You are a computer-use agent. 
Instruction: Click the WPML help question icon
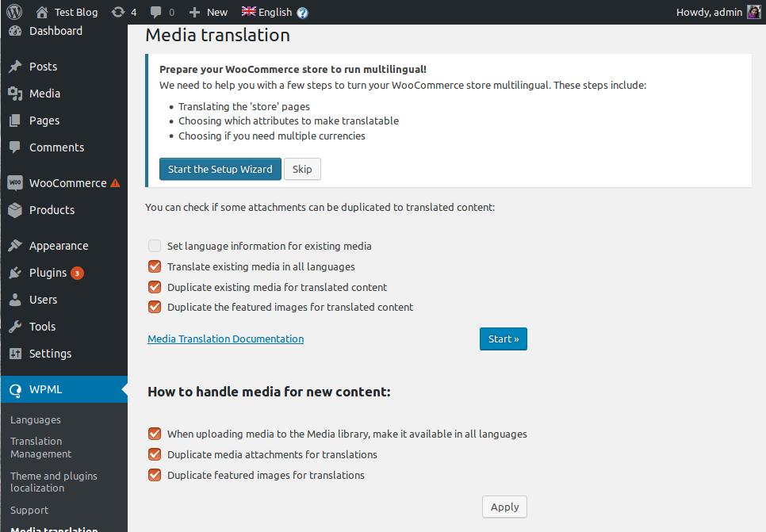[x=302, y=13]
